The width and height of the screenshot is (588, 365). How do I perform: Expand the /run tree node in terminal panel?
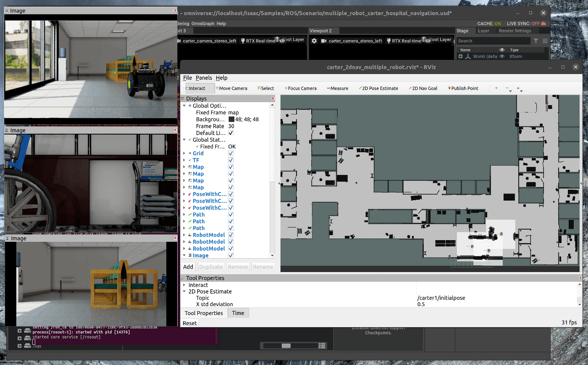tap(19, 346)
